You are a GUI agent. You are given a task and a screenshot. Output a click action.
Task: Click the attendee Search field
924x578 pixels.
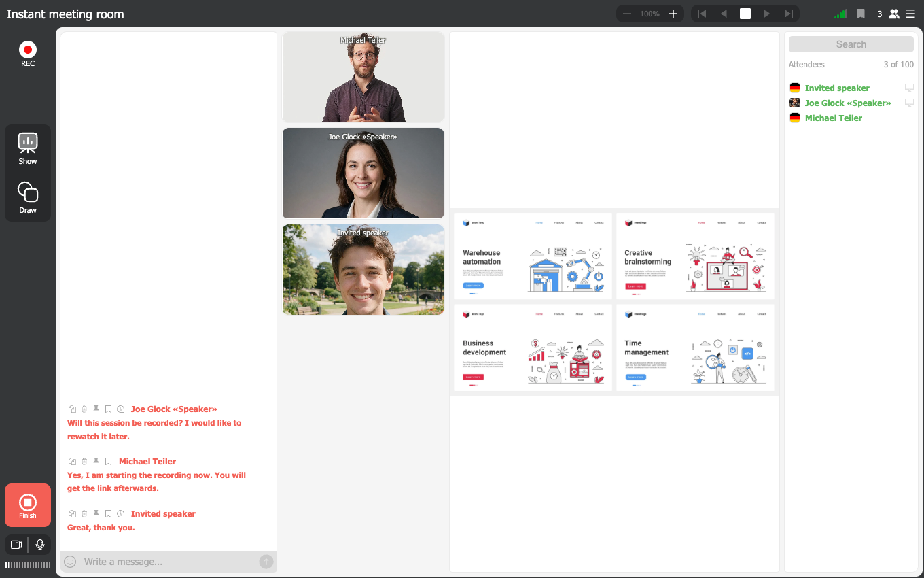coord(851,44)
